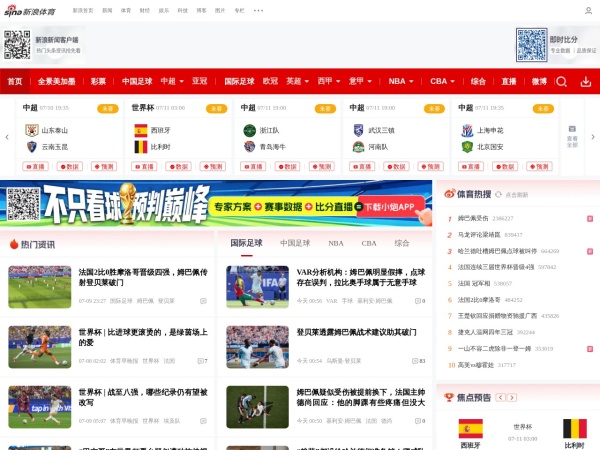Open headline 世界杯 | 比进球更滚烫的

coord(143,337)
